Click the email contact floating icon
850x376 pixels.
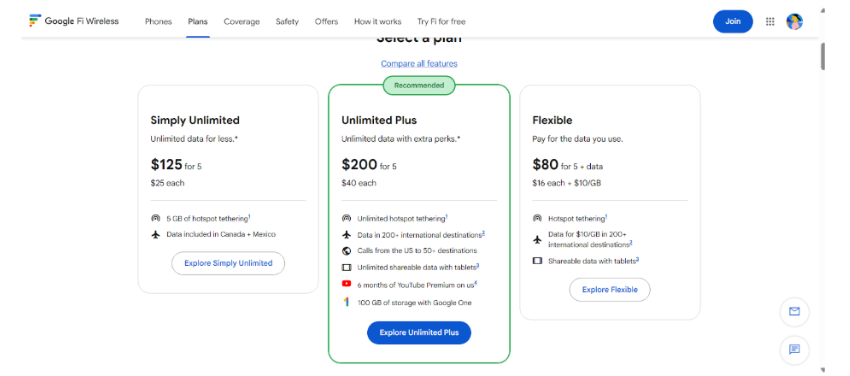click(x=794, y=312)
